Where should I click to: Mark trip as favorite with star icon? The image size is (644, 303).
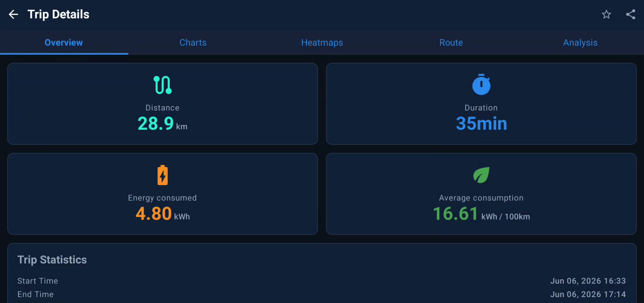coord(606,14)
